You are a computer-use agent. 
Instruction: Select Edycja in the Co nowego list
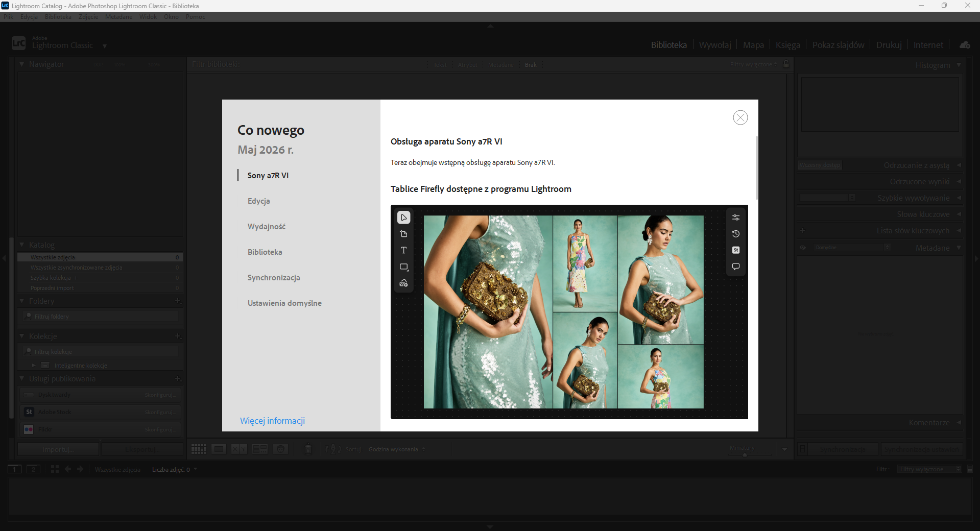[259, 201]
